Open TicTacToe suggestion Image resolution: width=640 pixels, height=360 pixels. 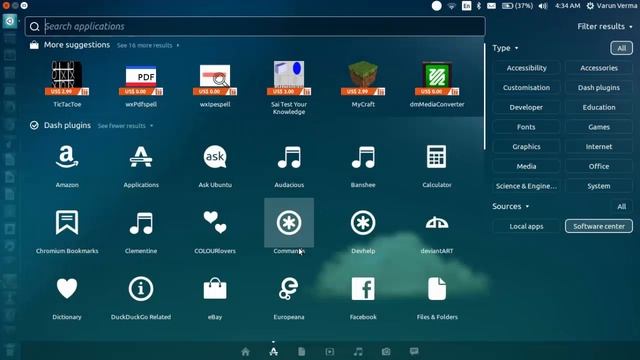(67, 78)
